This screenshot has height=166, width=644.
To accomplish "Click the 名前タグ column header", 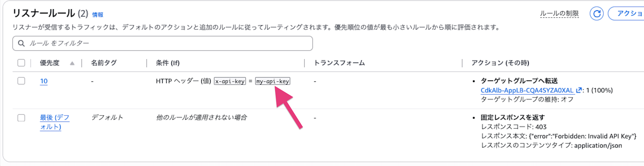I will (x=104, y=63).
